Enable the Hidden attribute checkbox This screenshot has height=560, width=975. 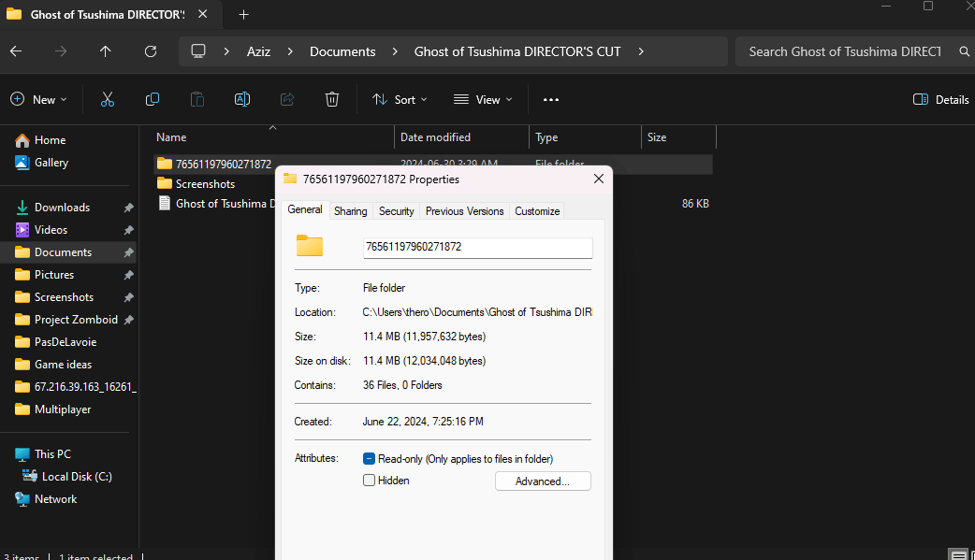369,481
